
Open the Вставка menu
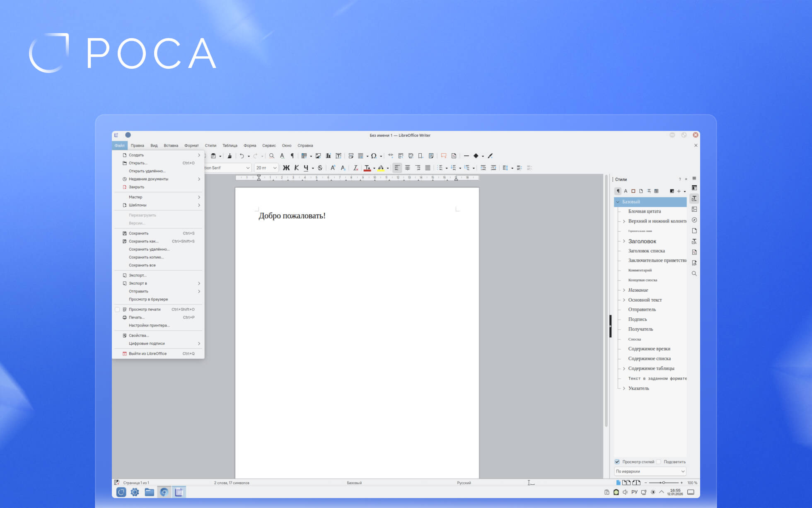[x=171, y=145]
